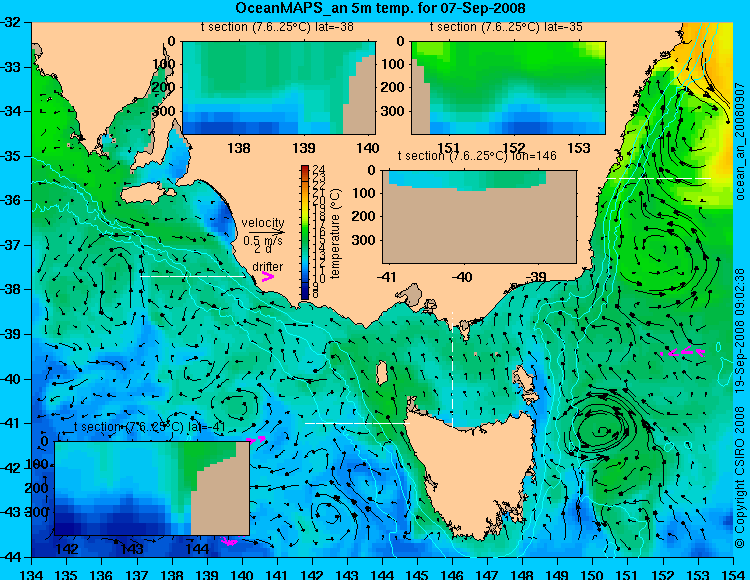This screenshot has height=580, width=750.
Task: Click the 'velocity' legend label
Action: (263, 223)
